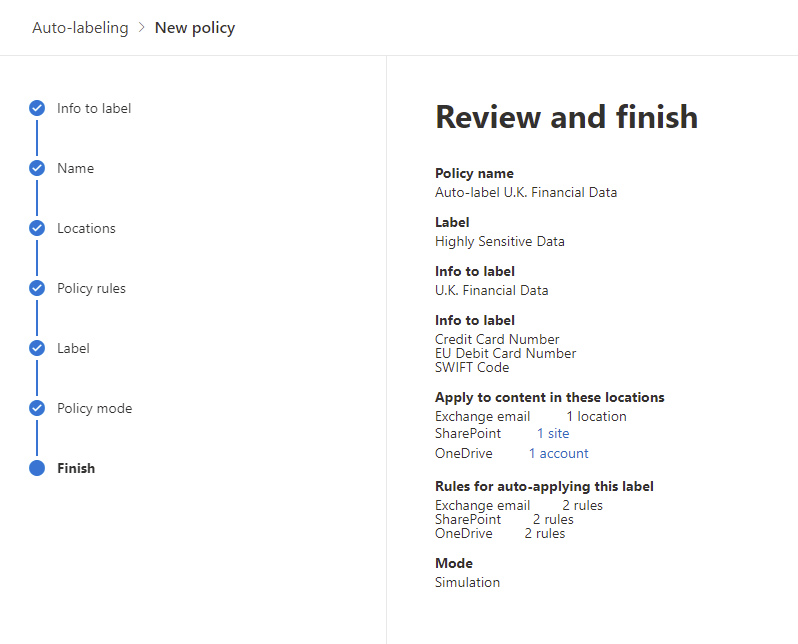Image resolution: width=798 pixels, height=644 pixels.
Task: Open the SharePoint 1 site link
Action: tap(553, 434)
